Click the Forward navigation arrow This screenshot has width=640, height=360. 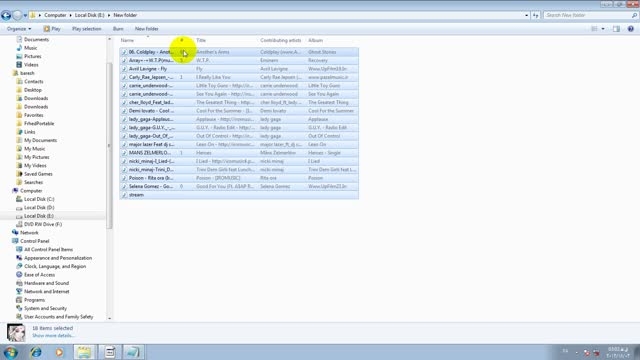(x=17, y=16)
